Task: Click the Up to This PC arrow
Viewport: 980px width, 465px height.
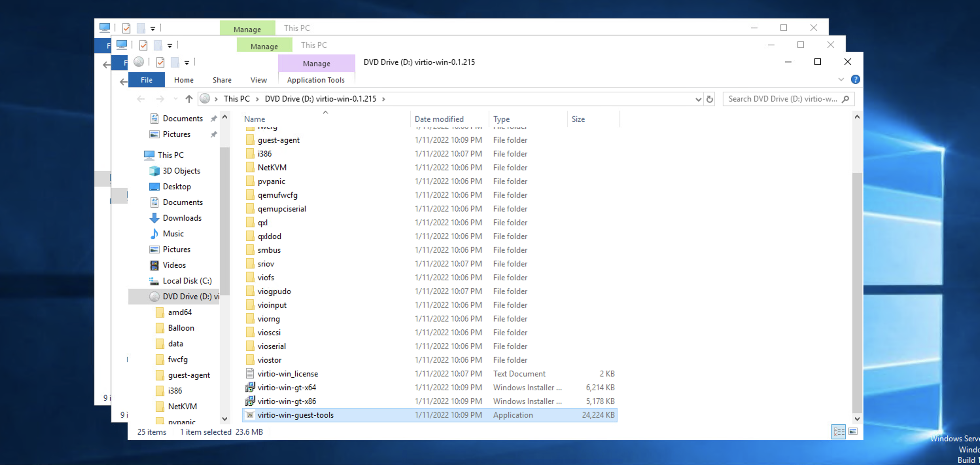Action: (x=189, y=99)
